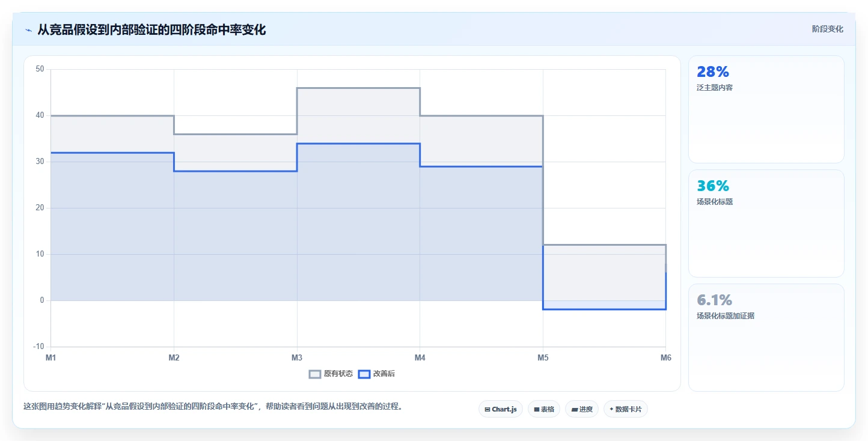Click the Chart.js tag
This screenshot has height=441, width=868.
point(501,409)
